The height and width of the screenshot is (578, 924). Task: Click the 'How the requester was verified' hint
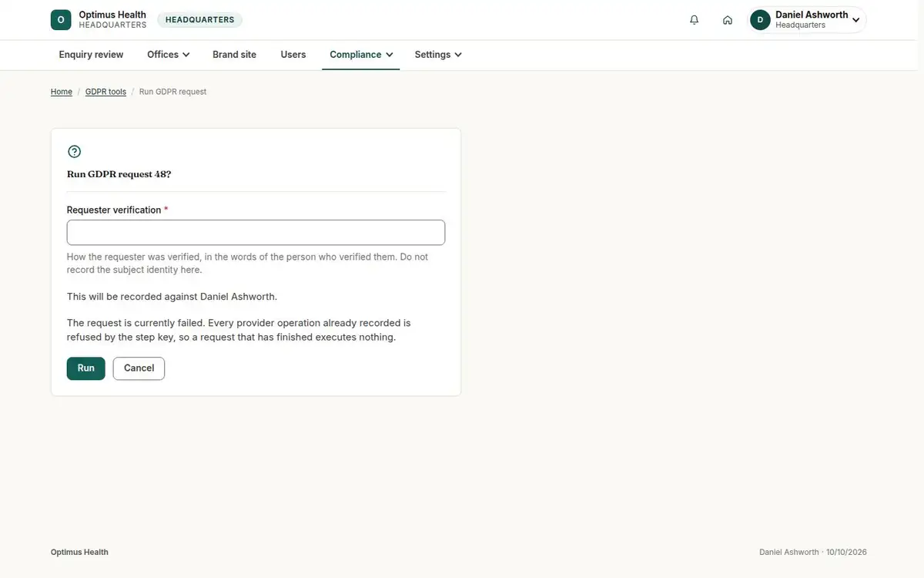pos(247,264)
